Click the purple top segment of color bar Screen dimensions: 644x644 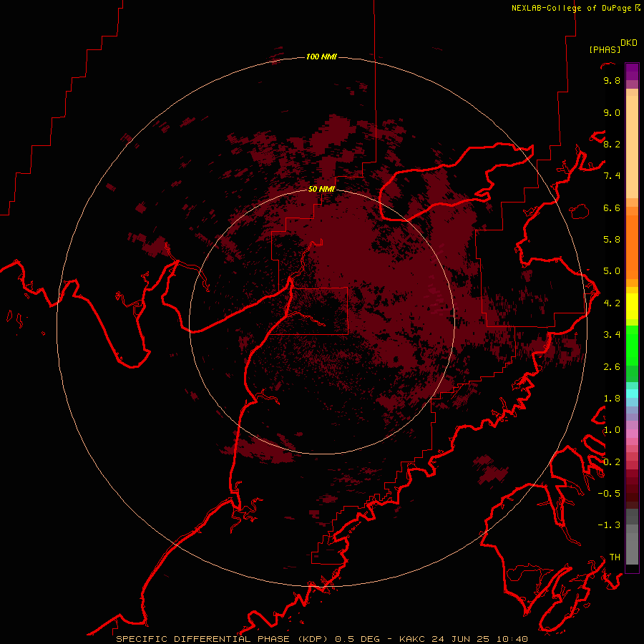pyautogui.click(x=632, y=72)
